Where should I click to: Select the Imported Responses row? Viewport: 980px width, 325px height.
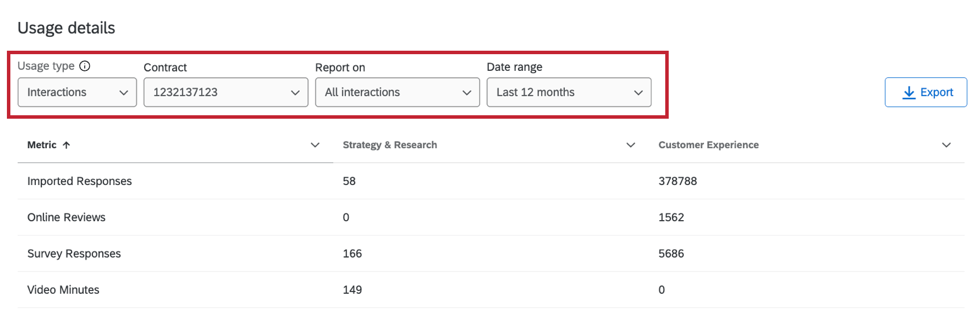(x=80, y=181)
